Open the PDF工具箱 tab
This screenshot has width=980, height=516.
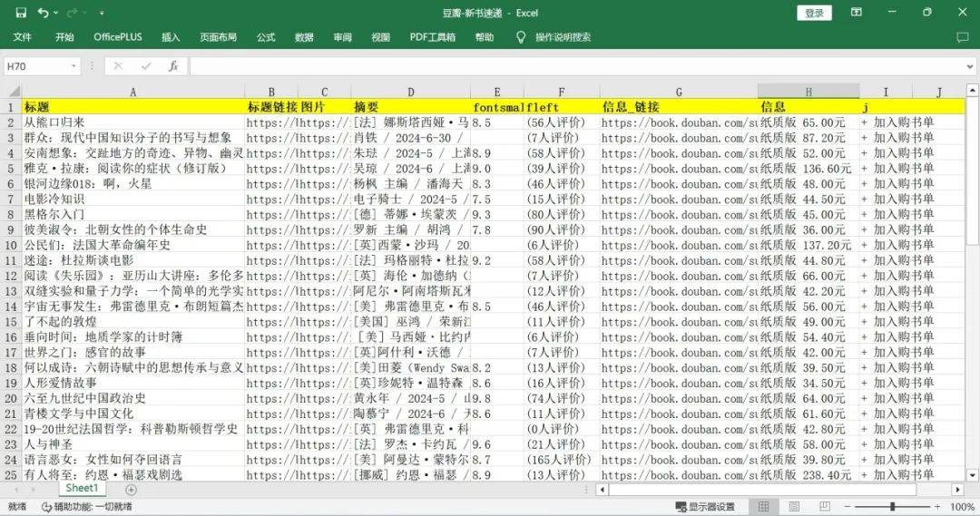433,37
